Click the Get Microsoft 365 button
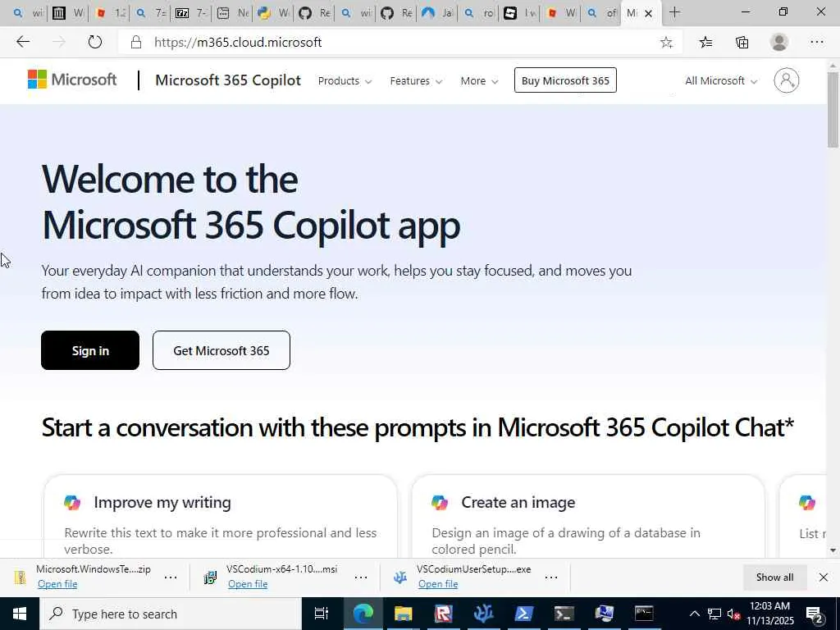 (x=221, y=350)
